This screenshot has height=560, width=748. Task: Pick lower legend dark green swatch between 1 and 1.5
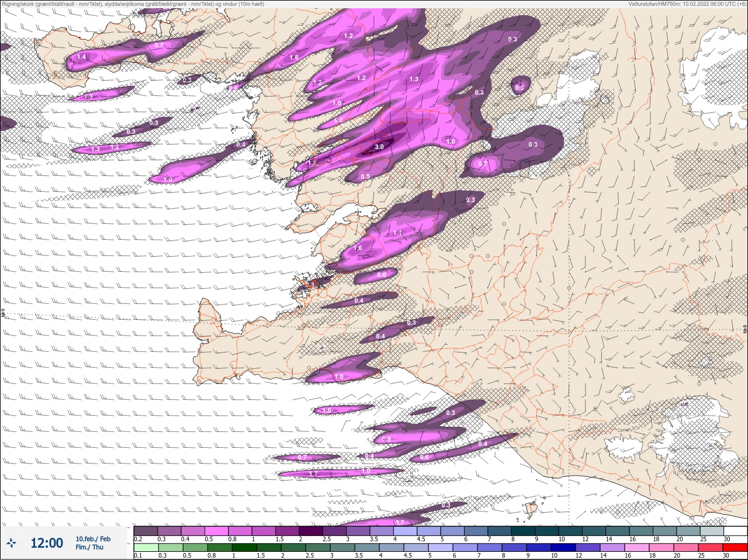[244, 548]
